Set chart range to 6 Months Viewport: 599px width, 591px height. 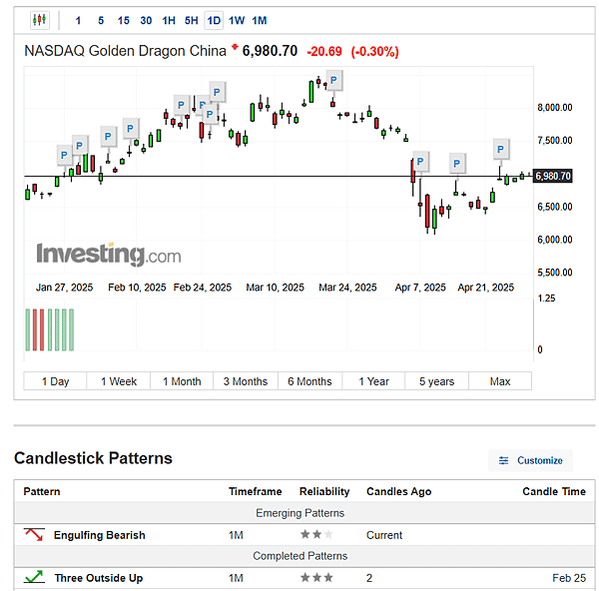(x=310, y=381)
